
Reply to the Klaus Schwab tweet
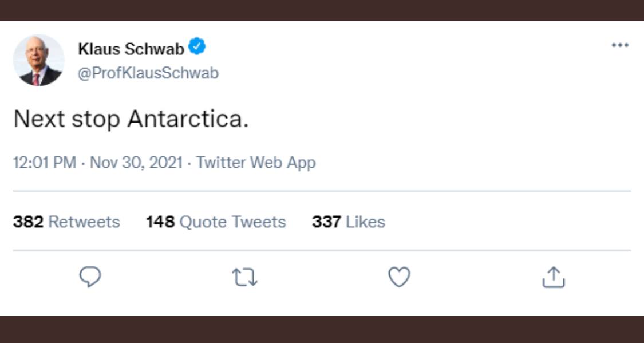(90, 278)
